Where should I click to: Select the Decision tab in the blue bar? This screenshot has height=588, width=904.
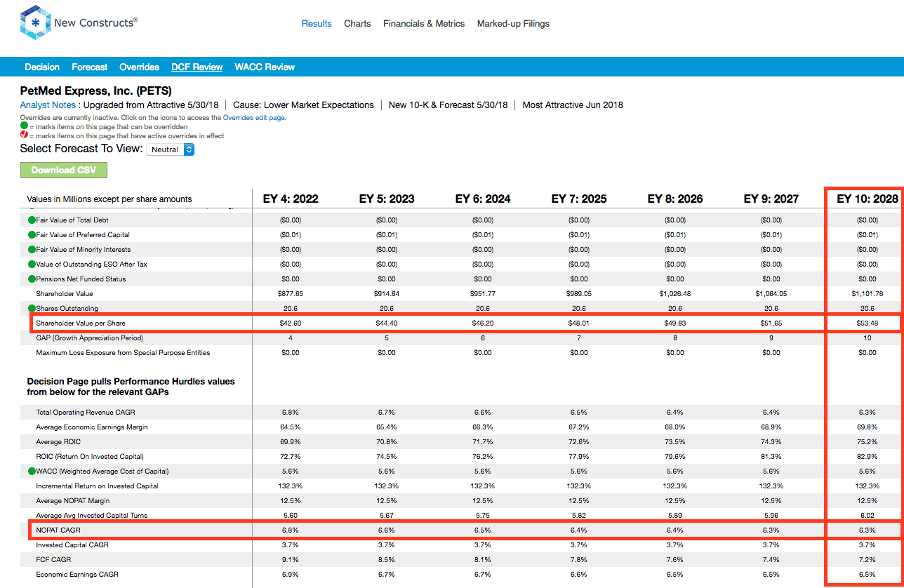41,67
